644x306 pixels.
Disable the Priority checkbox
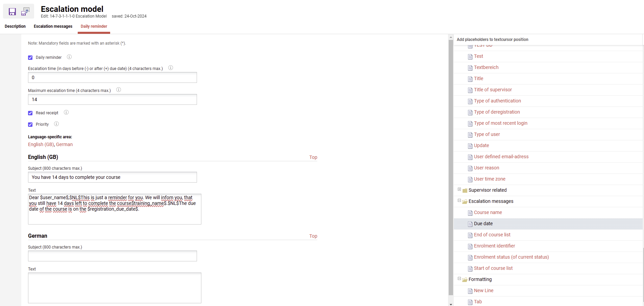(x=30, y=124)
